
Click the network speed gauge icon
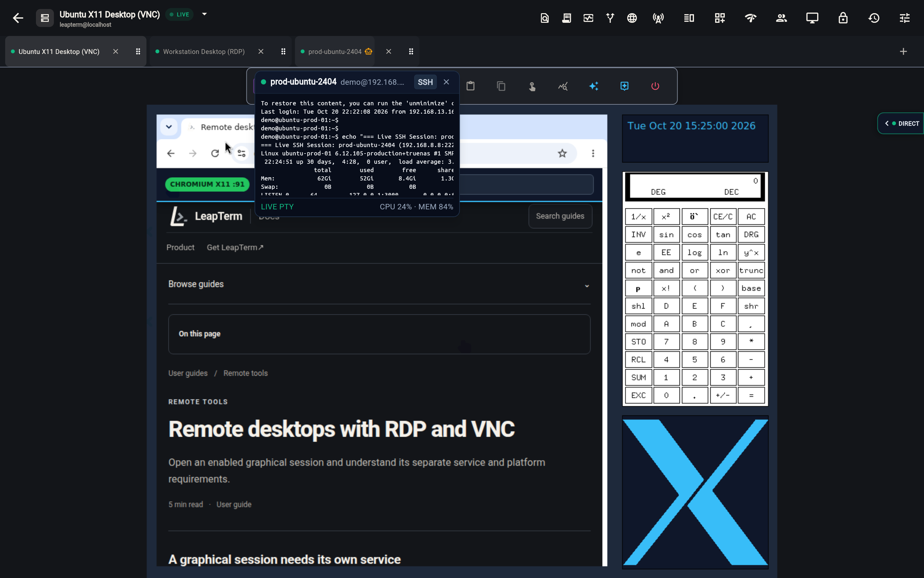point(751,18)
